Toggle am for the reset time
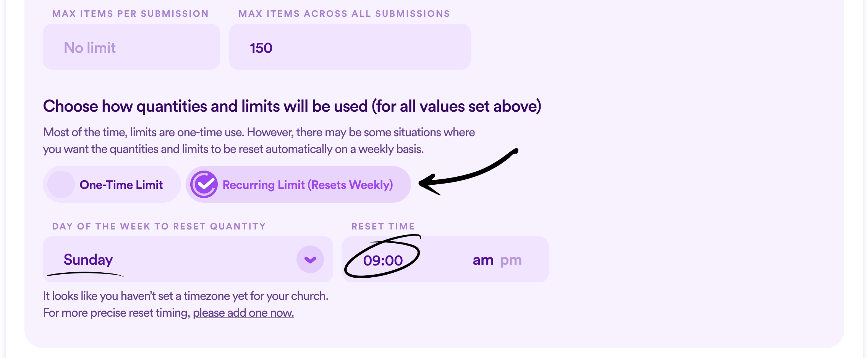 482,260
